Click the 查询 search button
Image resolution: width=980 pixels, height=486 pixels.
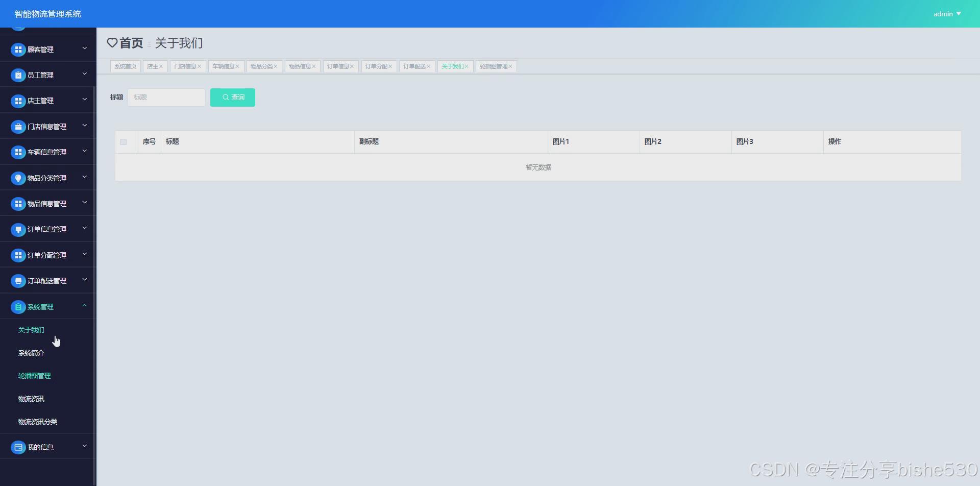(233, 98)
